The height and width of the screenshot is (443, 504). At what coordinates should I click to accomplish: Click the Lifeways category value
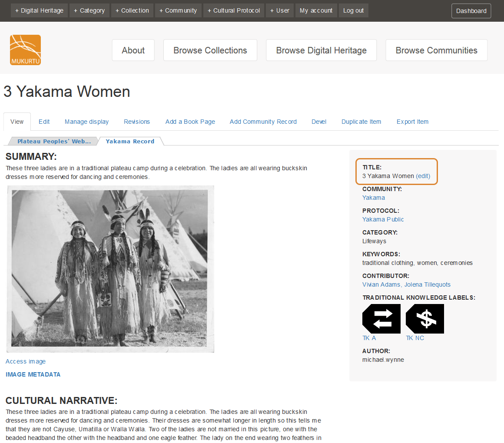[374, 241]
